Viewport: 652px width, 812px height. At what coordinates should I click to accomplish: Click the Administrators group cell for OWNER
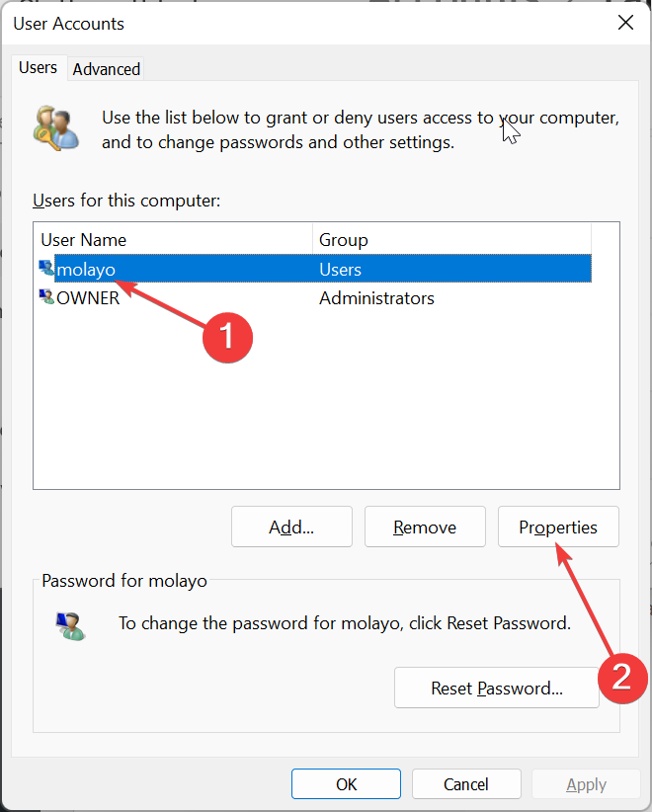[x=376, y=298]
